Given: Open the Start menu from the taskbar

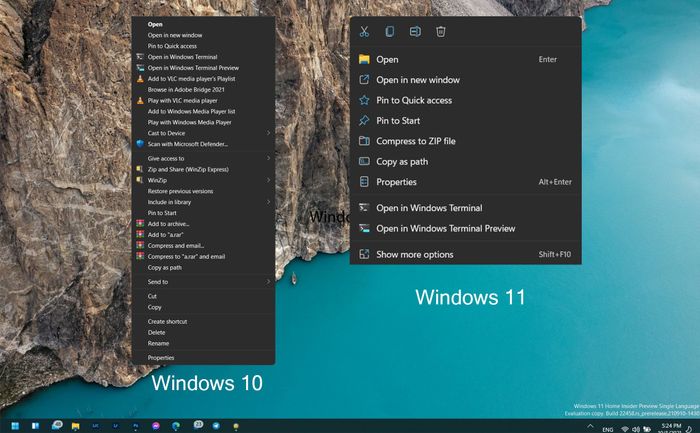Looking at the screenshot, I should [15, 426].
